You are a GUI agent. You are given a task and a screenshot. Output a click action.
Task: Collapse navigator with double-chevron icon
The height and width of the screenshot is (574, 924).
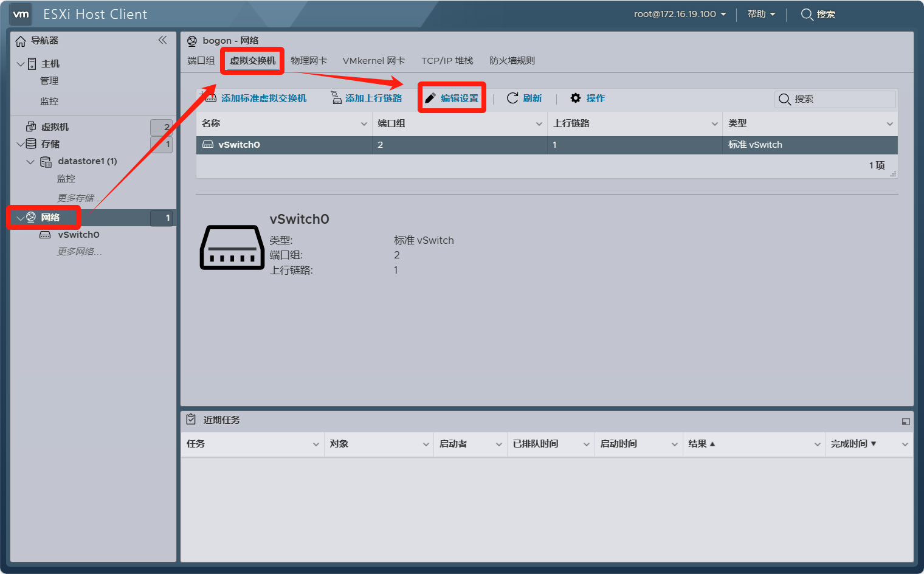pos(162,40)
